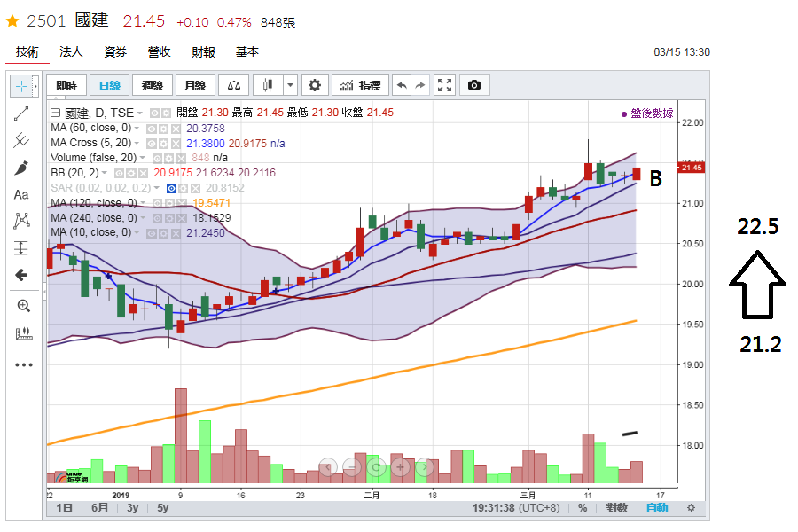Take a chart snapshot with the camera
Viewport: 798px width, 532px height.
point(474,85)
